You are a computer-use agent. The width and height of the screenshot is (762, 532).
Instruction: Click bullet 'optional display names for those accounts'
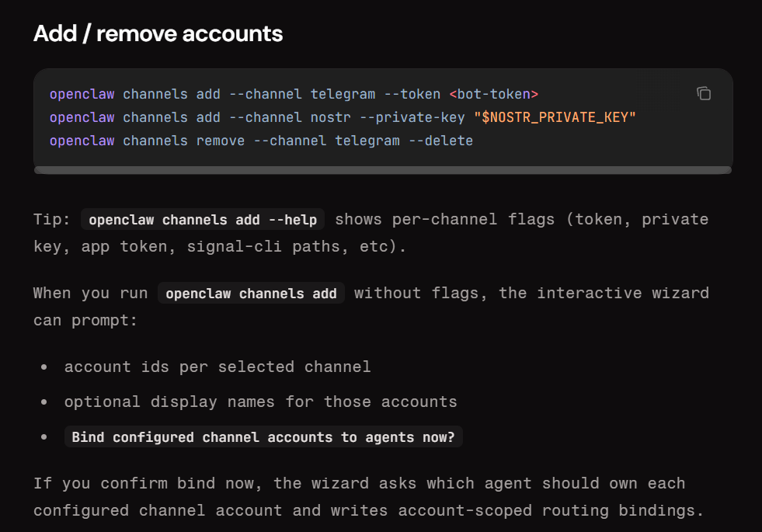[x=260, y=402]
